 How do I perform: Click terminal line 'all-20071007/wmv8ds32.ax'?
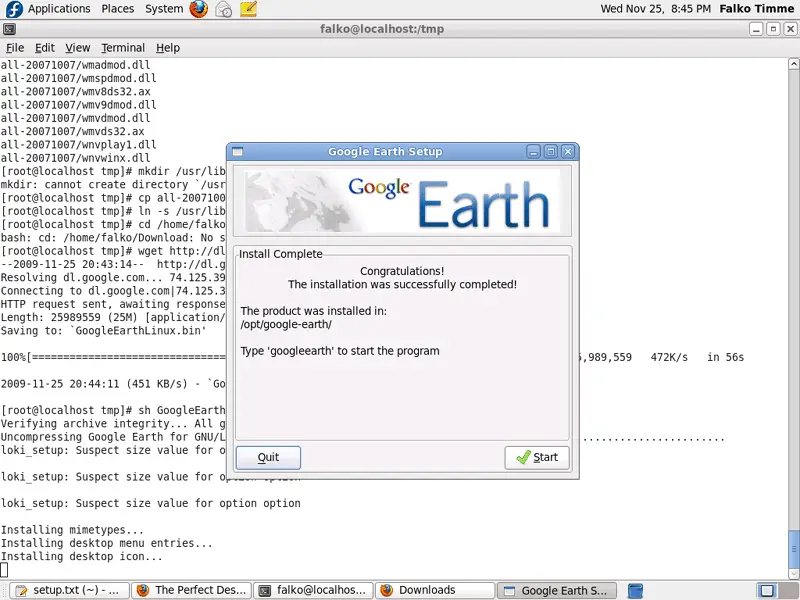pos(76,92)
